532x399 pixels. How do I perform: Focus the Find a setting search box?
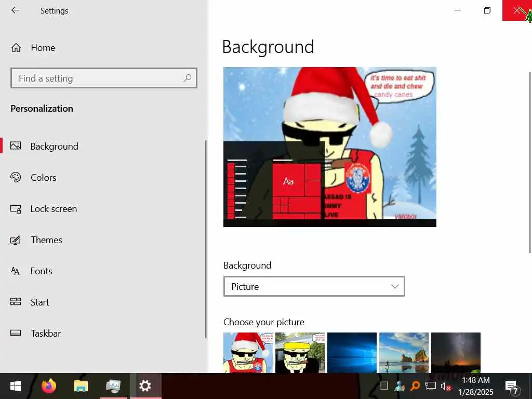pyautogui.click(x=104, y=78)
